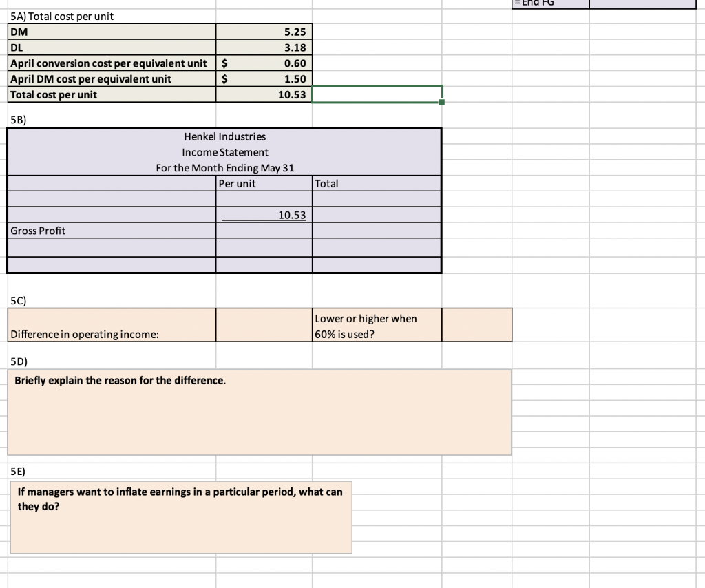
Task: Click the answer cell beside 'Lower or higher' question
Action: 476,325
